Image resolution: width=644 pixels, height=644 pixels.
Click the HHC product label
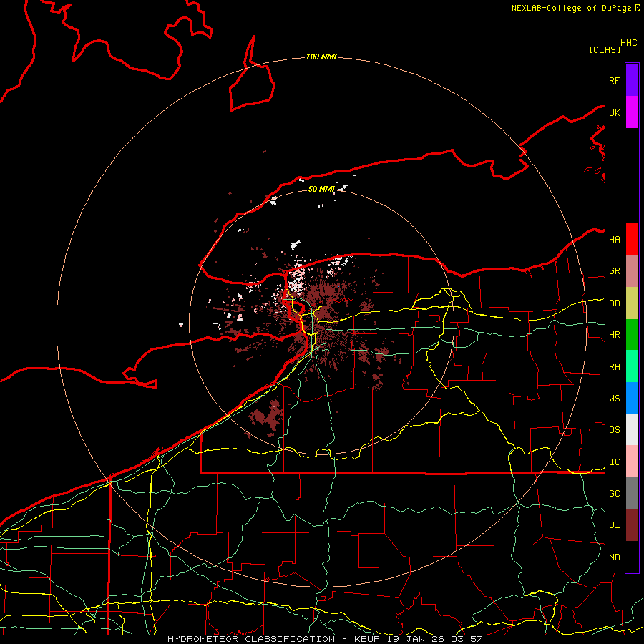click(x=629, y=43)
